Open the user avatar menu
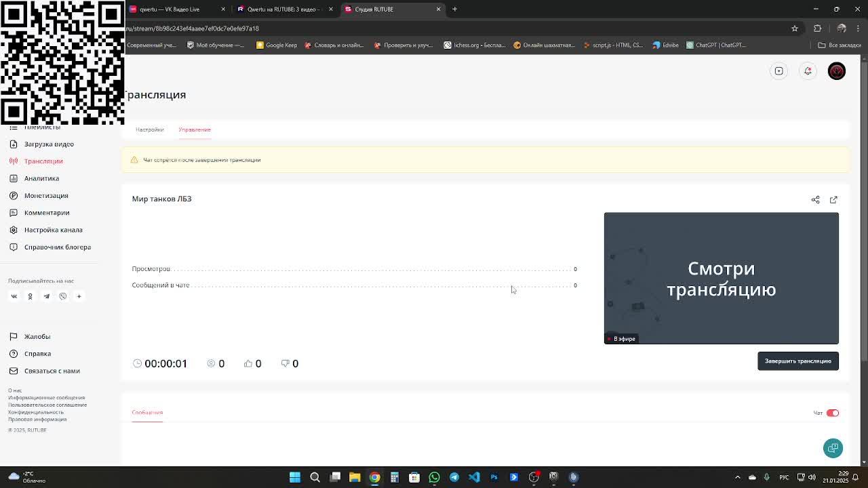Image resolution: width=868 pixels, height=488 pixels. pos(837,71)
